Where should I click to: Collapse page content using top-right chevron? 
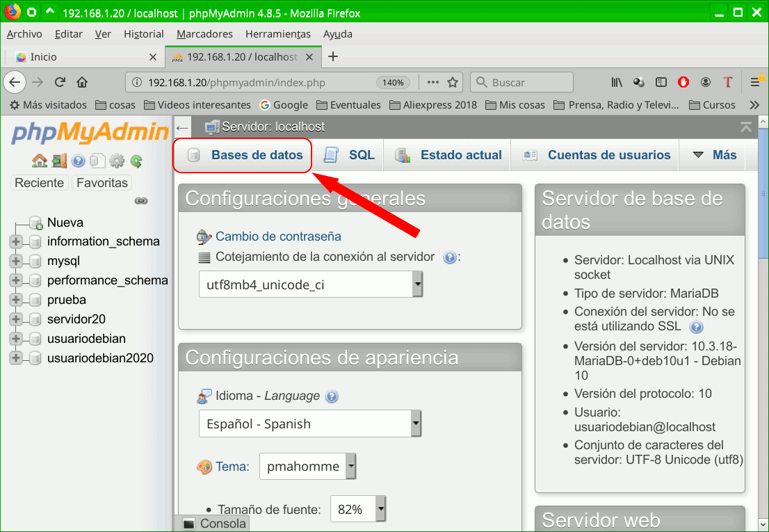tap(745, 127)
